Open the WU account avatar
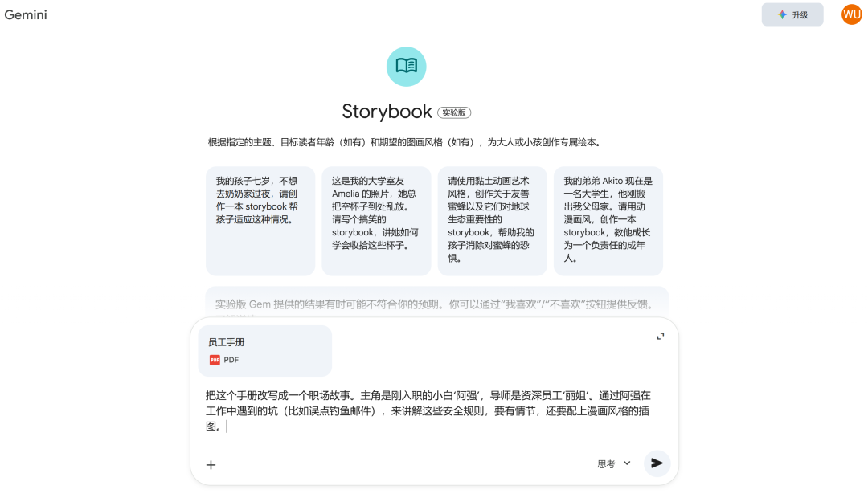Viewport: 868px width, 502px height. click(x=851, y=15)
